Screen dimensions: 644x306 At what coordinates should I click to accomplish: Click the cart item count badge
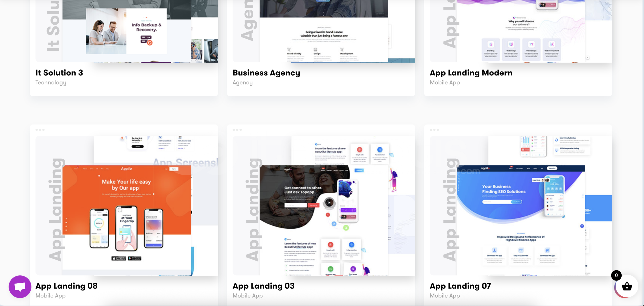click(616, 275)
